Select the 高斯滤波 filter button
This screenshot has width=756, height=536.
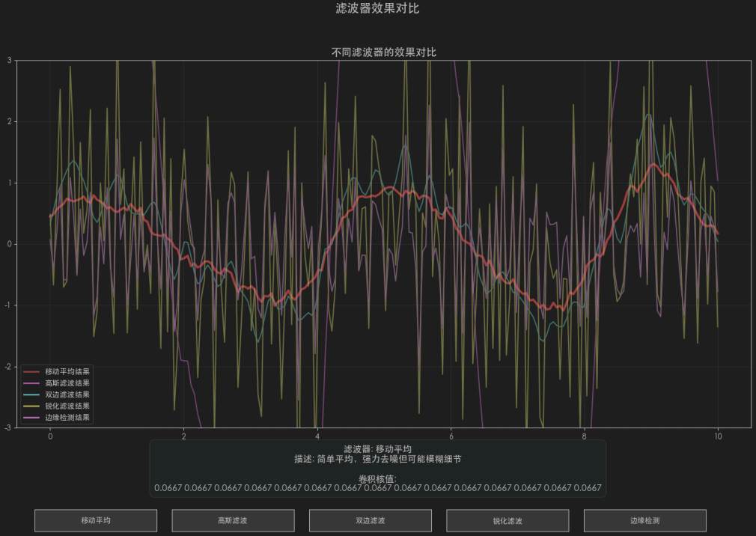pos(233,520)
